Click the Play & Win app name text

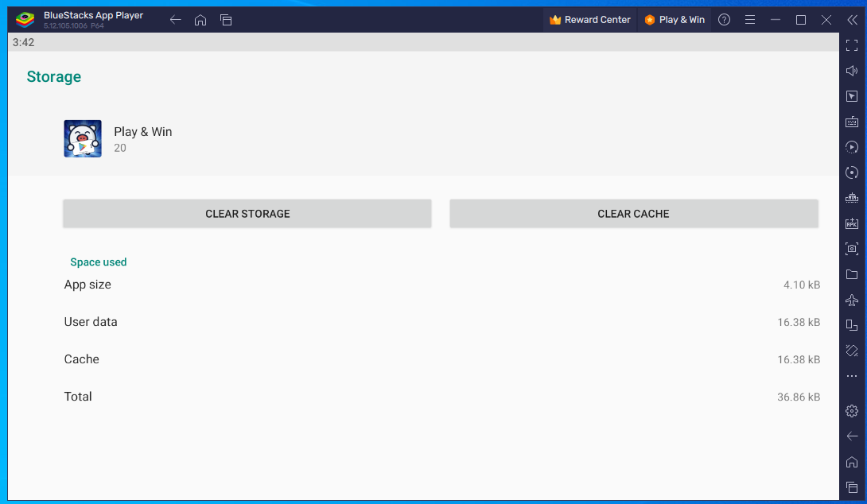(142, 131)
